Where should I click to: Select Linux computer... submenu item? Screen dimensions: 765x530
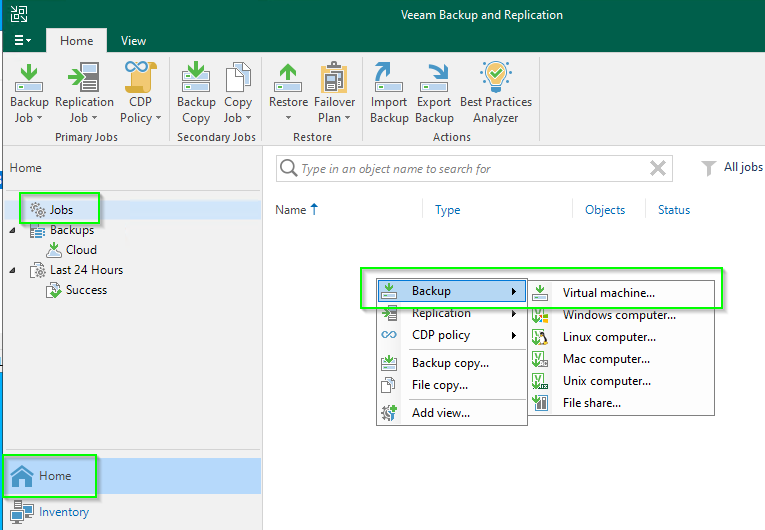coord(621,337)
